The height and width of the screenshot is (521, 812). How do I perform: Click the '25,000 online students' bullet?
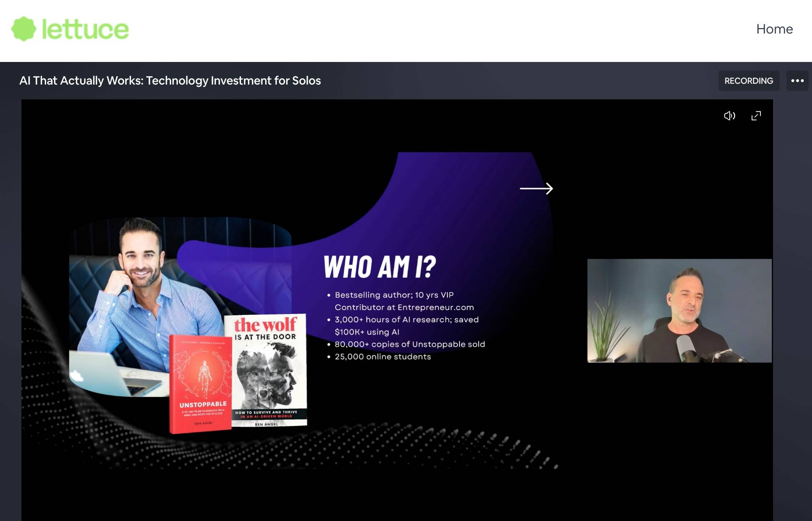pos(382,357)
